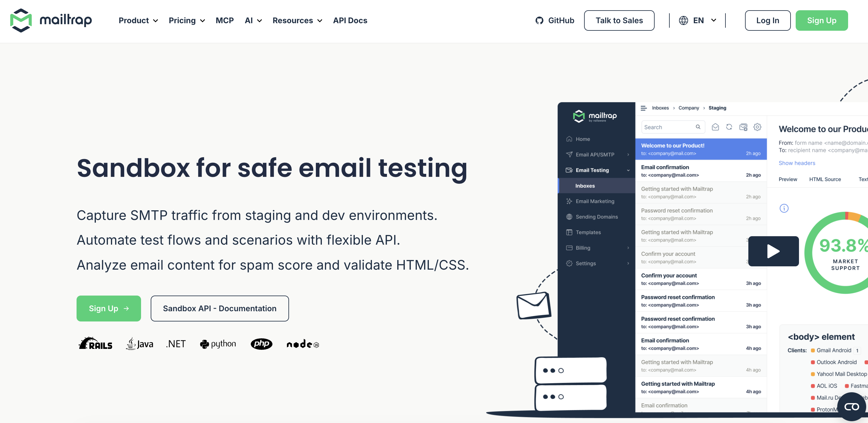Screen dimensions: 868x423
Task: Expand the AI dropdown menu
Action: click(253, 20)
